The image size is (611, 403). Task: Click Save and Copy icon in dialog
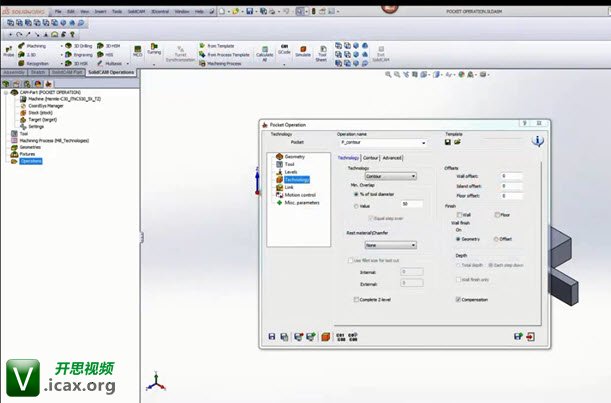point(284,337)
